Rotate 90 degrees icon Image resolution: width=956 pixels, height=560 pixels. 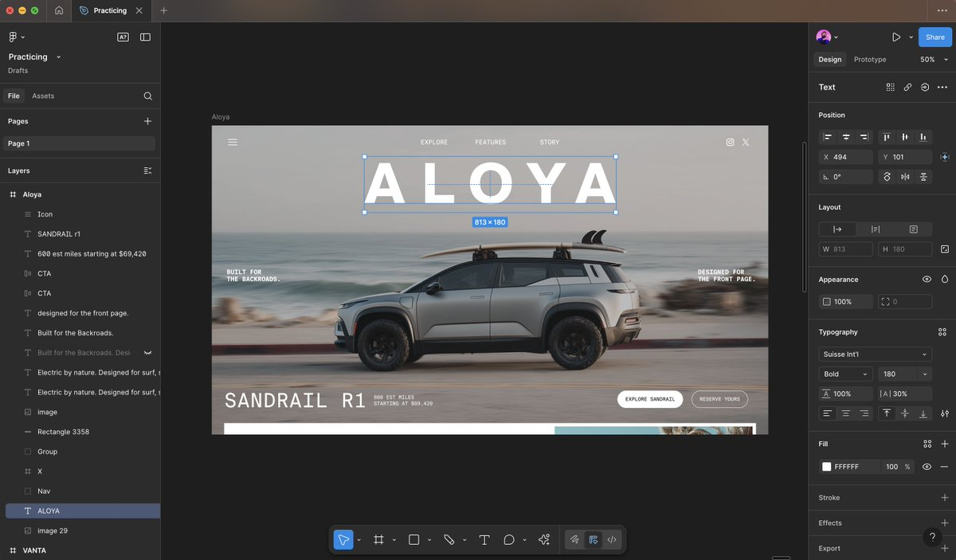[x=887, y=177]
